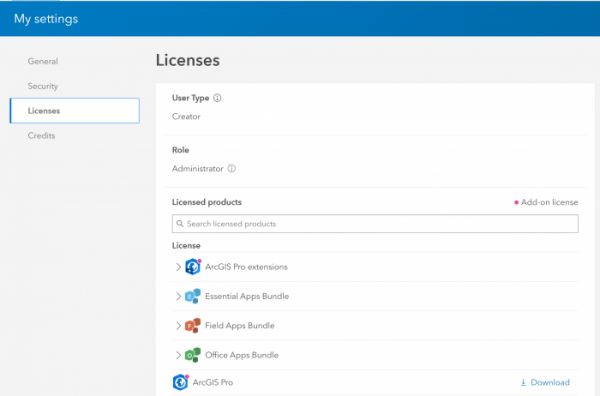Click the Field Apps Bundle icon

193,326
